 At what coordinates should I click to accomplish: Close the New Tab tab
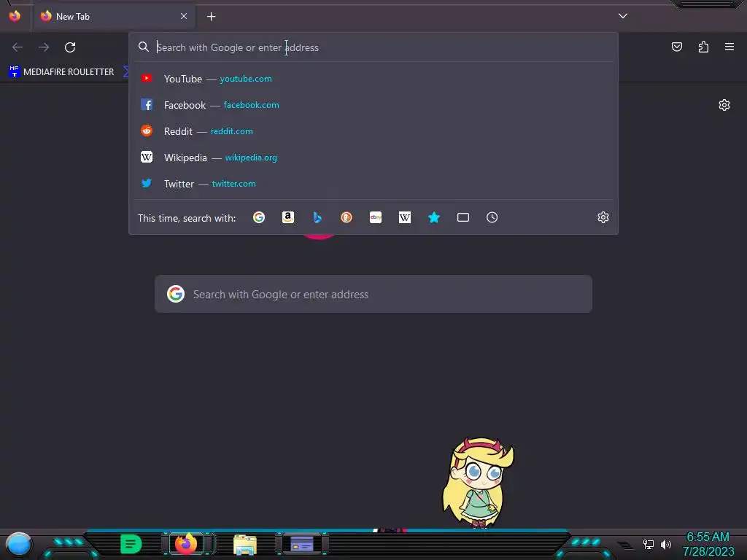tap(184, 16)
